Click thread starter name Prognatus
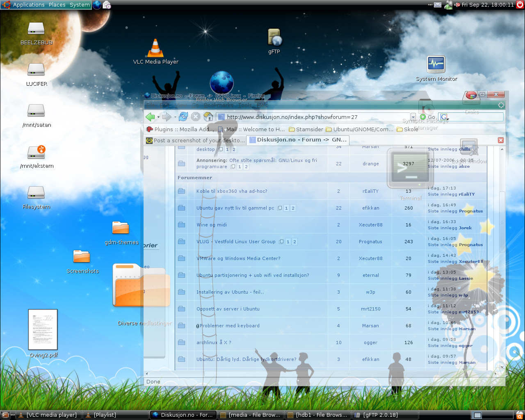Viewport: 525px width, 420px height. 370,242
